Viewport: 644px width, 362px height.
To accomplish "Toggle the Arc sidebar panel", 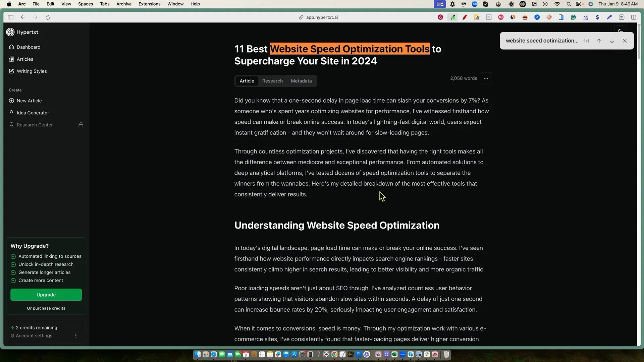I will [10, 17].
